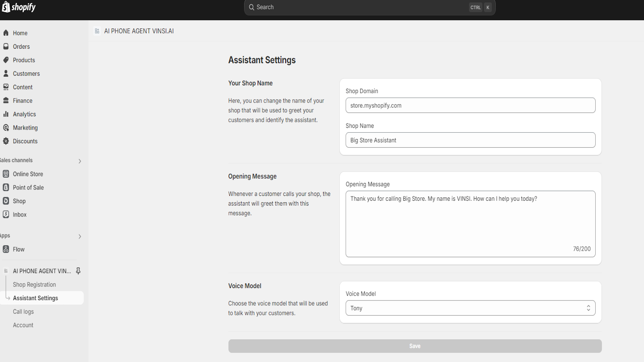Select the Inbox channel icon
Image resolution: width=644 pixels, height=362 pixels.
click(6, 214)
